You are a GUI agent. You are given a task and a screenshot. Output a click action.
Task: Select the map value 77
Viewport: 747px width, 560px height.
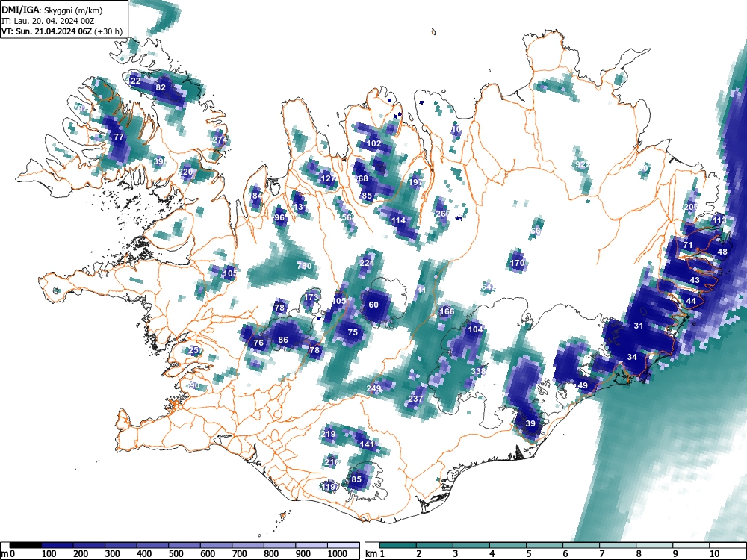(x=119, y=137)
